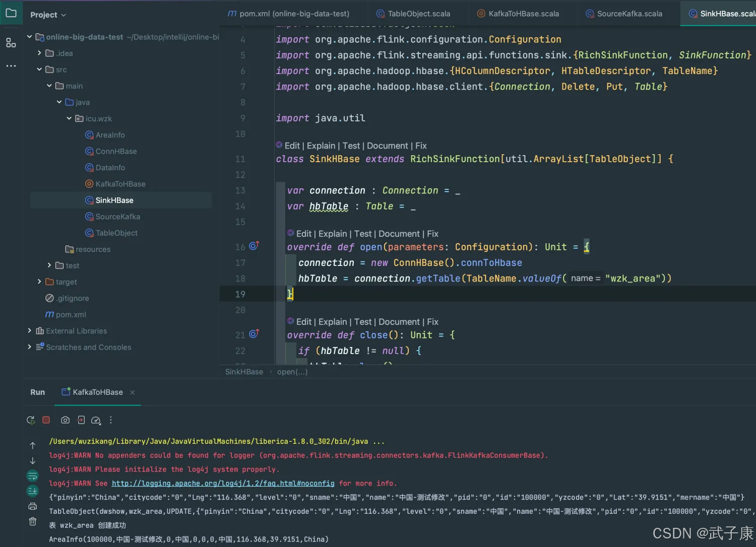Click Test above the open method
This screenshot has width=756, height=547.
coord(363,234)
